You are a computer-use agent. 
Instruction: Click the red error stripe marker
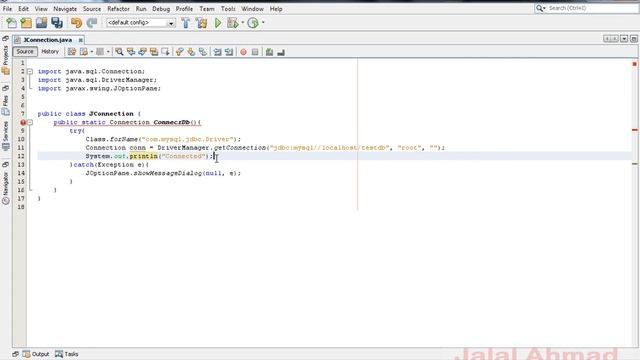coord(635,130)
